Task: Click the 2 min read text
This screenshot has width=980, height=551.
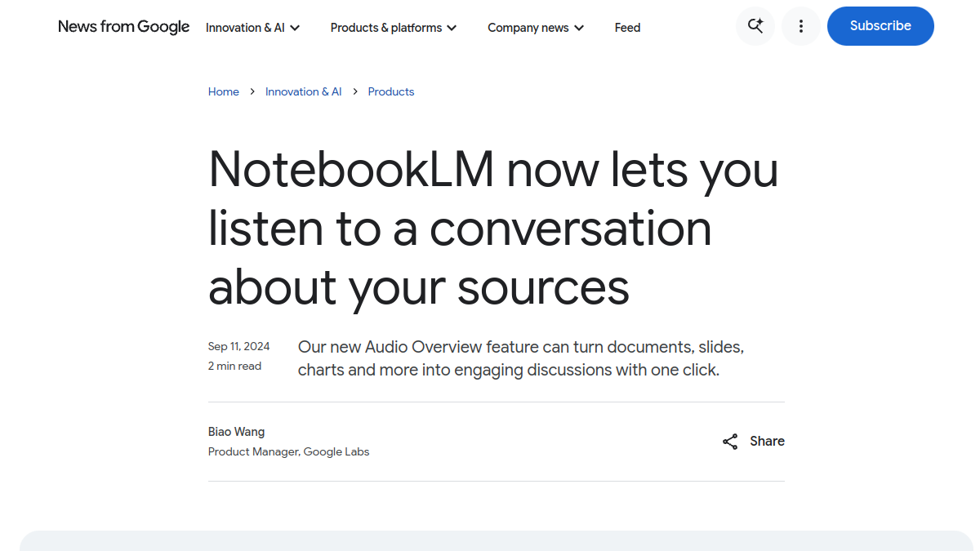Action: (x=234, y=366)
